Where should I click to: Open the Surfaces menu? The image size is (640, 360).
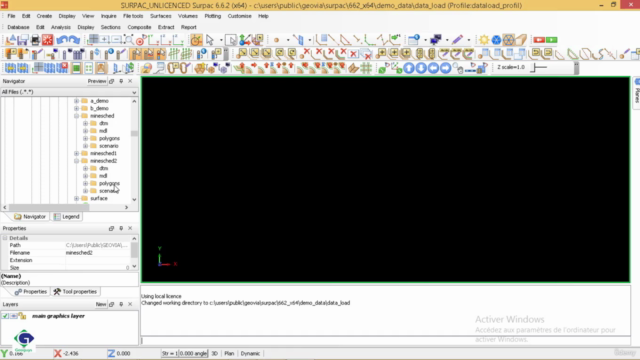pyautogui.click(x=160, y=16)
